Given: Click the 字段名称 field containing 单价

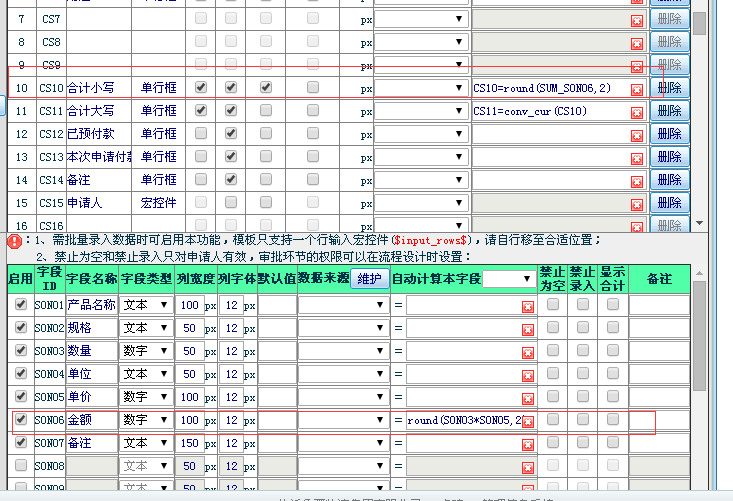Looking at the screenshot, I should [91, 397].
